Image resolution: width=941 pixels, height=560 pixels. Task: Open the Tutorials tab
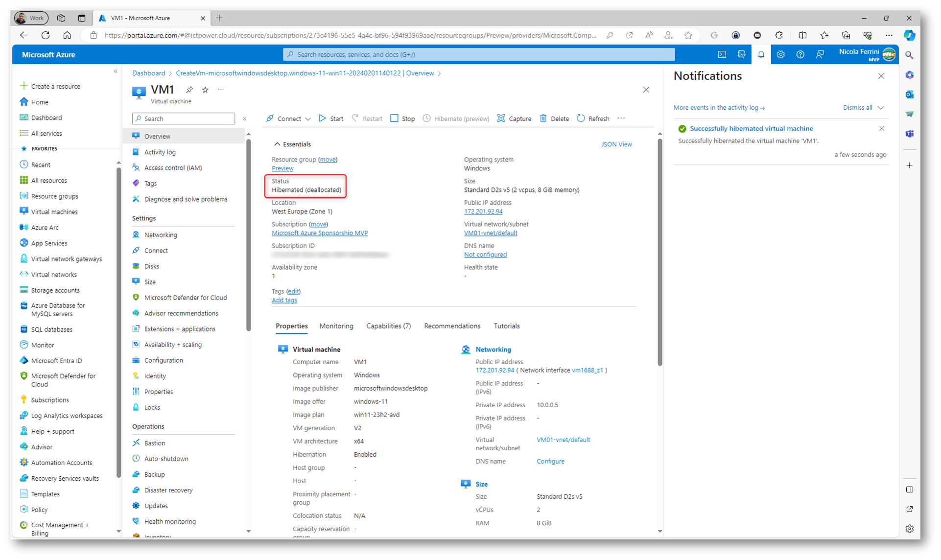(x=507, y=326)
